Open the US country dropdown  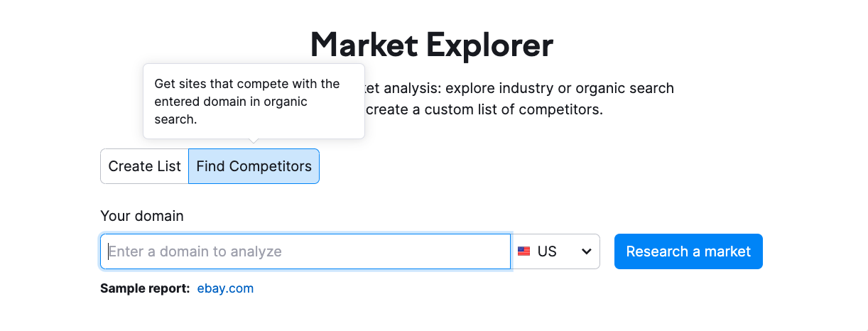click(555, 251)
